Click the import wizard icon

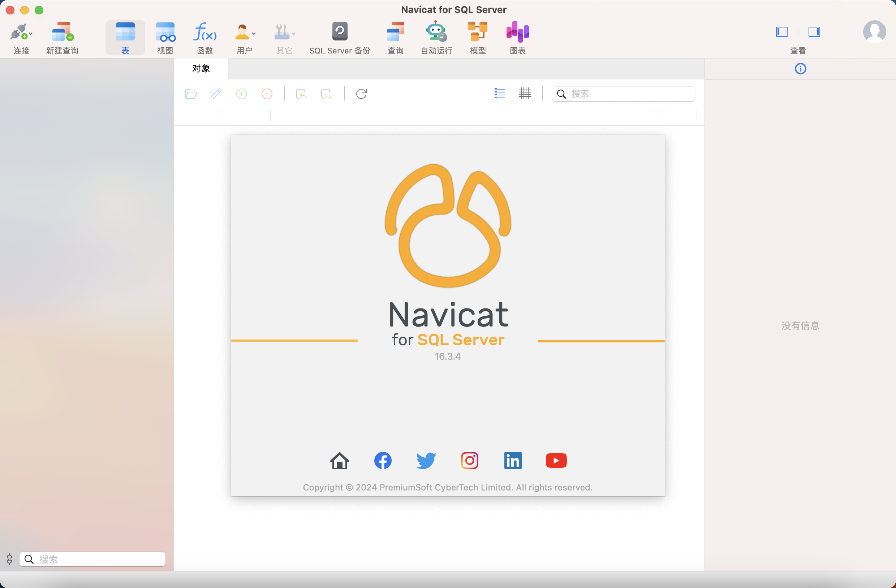301,94
